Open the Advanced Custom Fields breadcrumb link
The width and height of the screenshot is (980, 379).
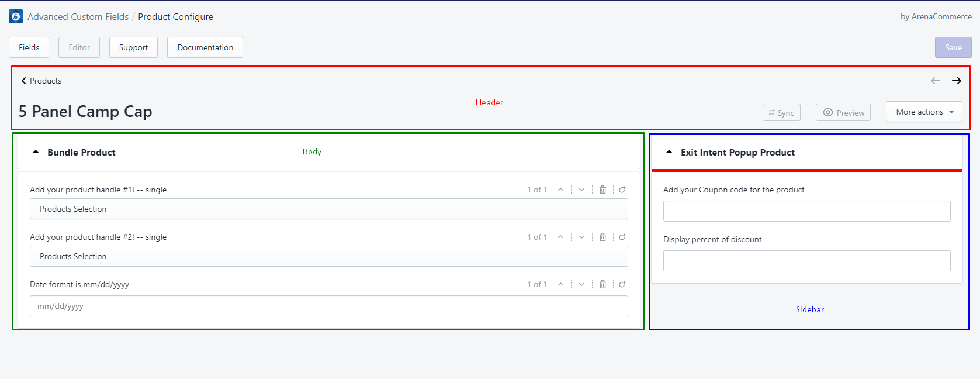click(78, 16)
